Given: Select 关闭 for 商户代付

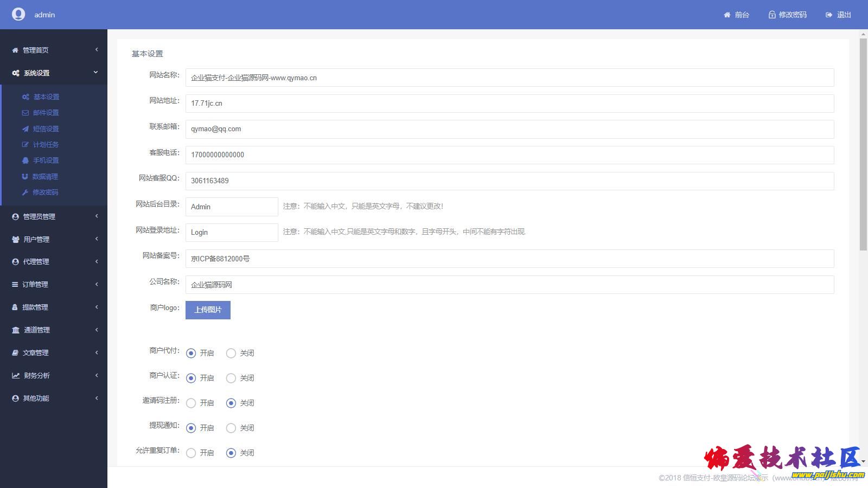Looking at the screenshot, I should pos(231,354).
